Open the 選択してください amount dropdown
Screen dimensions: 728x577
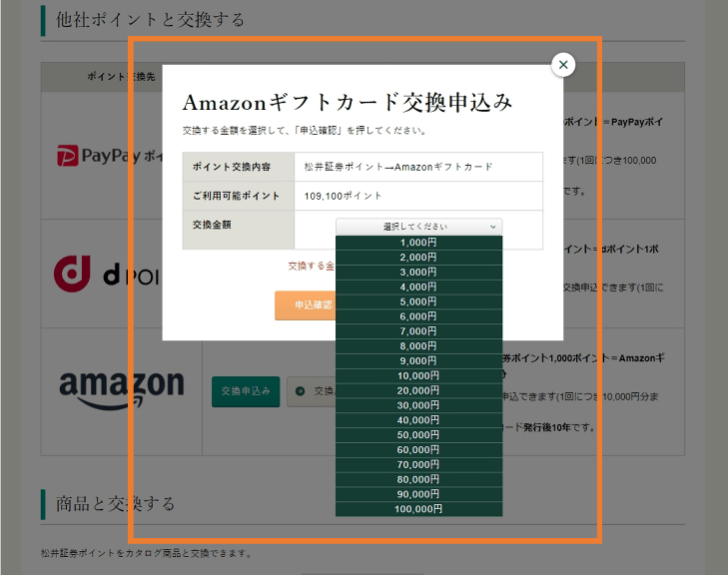(418, 227)
